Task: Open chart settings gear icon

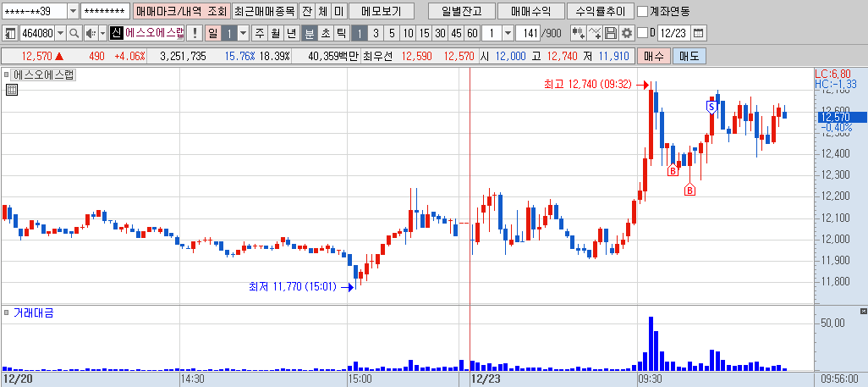Action: 627,33
